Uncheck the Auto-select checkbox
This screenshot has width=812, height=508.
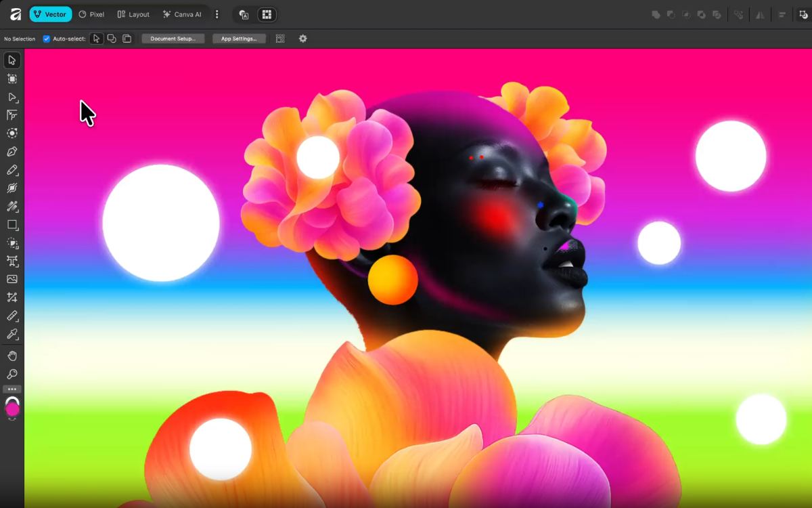pyautogui.click(x=47, y=39)
